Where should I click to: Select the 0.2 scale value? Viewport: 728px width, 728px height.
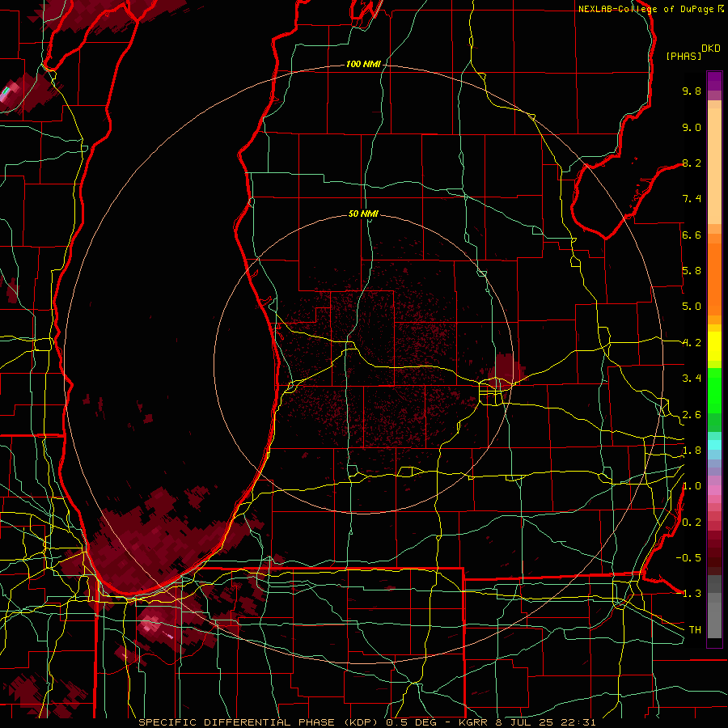click(692, 523)
